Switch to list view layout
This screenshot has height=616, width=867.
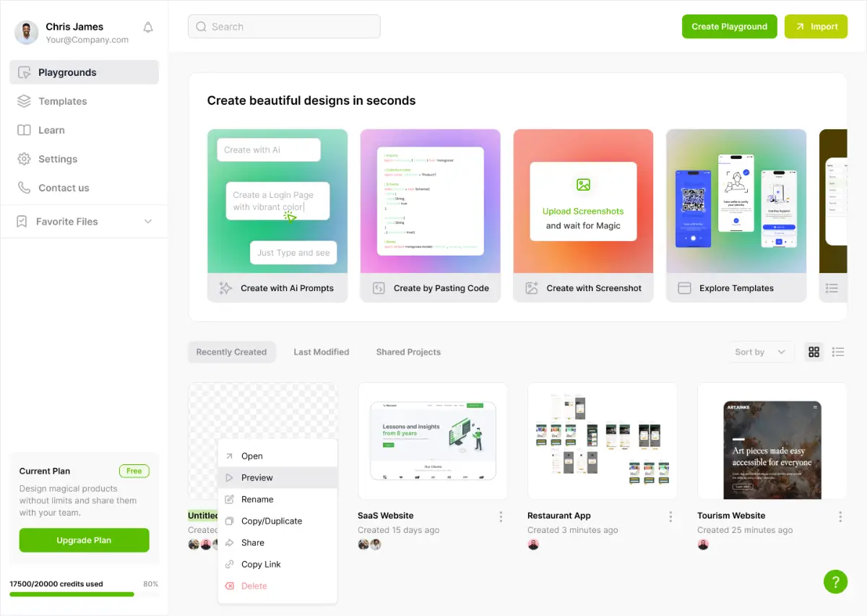(838, 352)
